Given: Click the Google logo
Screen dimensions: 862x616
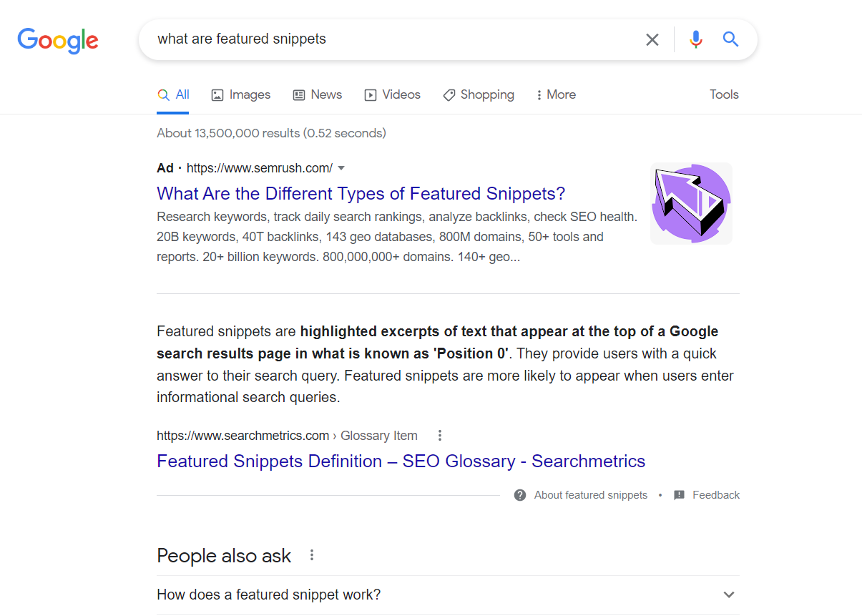Looking at the screenshot, I should tap(58, 41).
